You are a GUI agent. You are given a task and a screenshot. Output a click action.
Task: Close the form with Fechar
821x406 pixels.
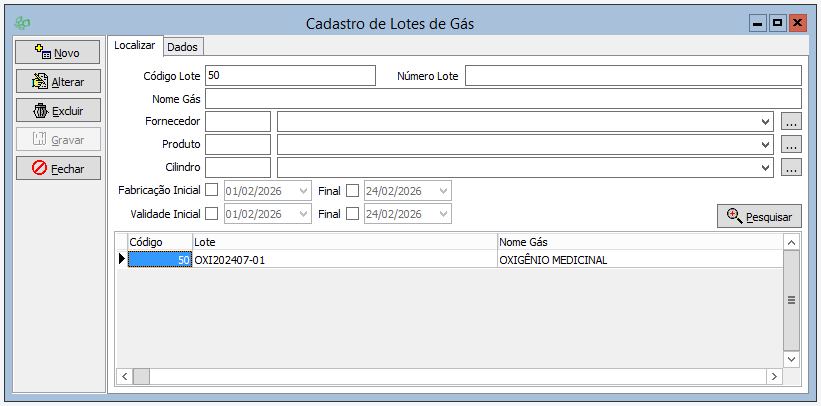(x=58, y=169)
